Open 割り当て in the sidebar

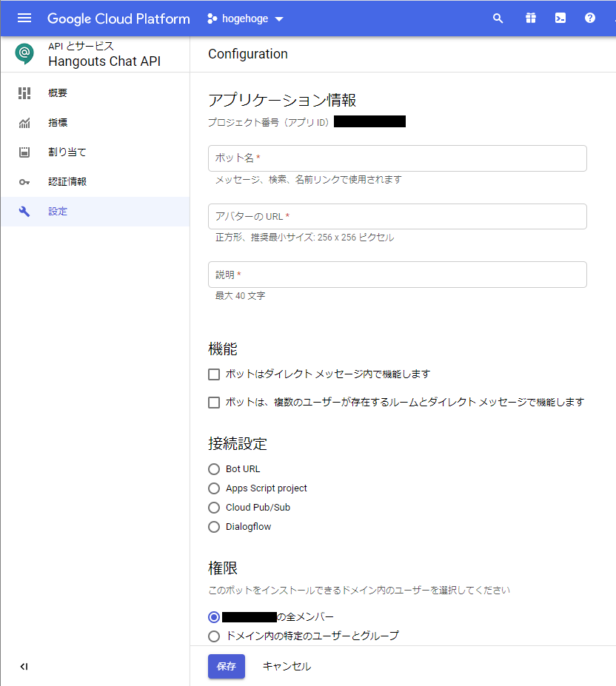(x=95, y=152)
